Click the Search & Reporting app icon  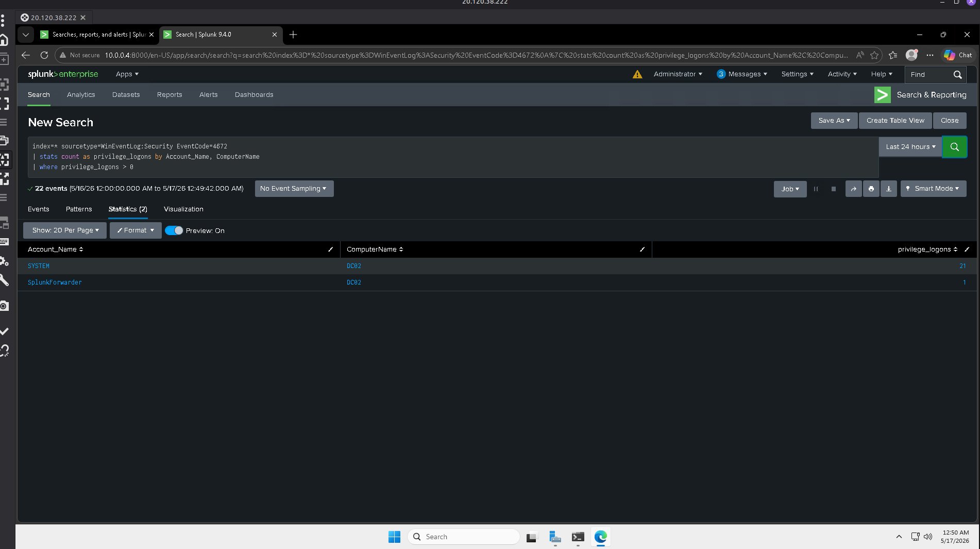[882, 95]
